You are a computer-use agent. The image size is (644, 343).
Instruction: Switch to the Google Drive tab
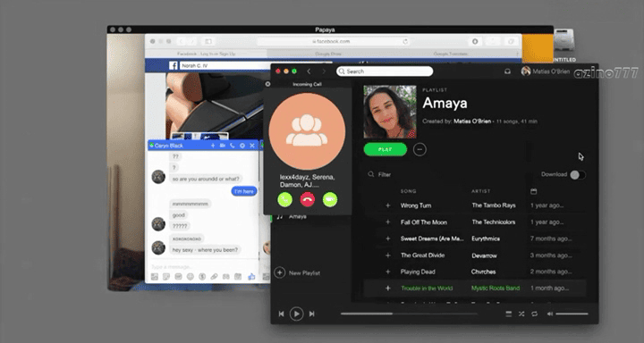[x=327, y=54]
